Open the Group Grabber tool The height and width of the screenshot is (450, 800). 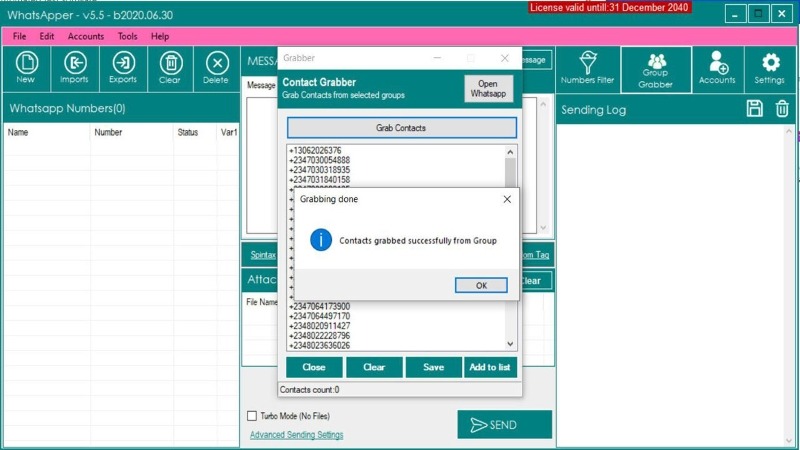[x=656, y=69]
